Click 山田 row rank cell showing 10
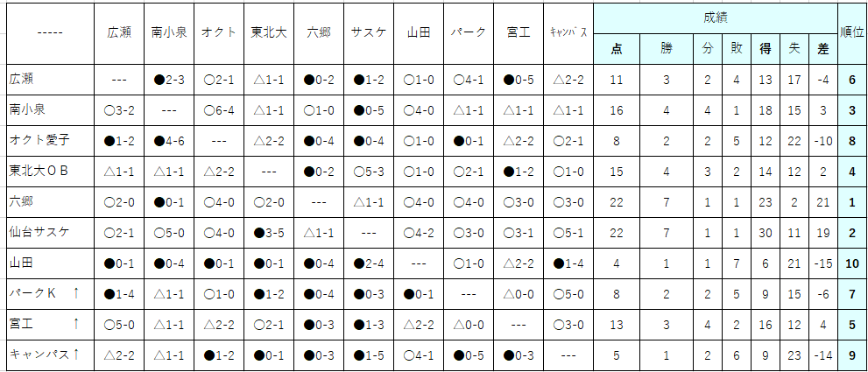Viewport: 868px width, 372px height. tap(852, 263)
